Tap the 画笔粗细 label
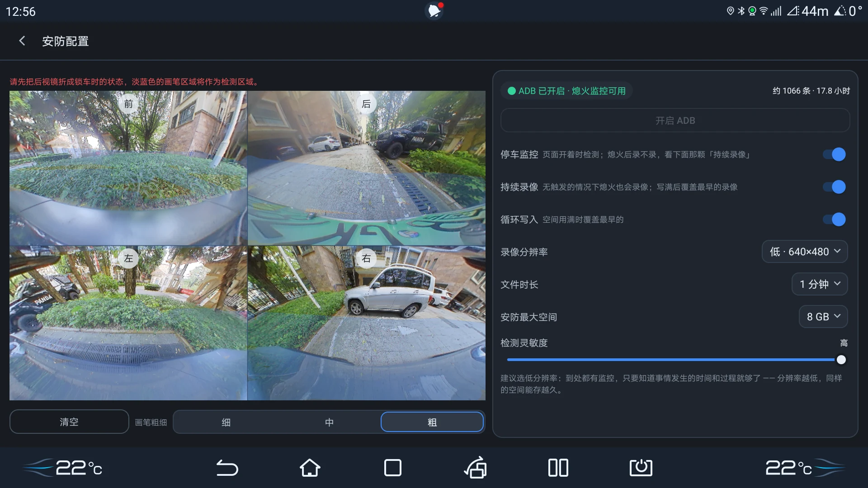 click(151, 422)
